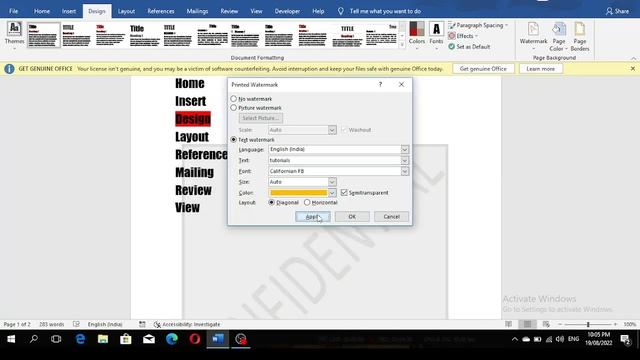640x360 pixels.
Task: Switch to the Insert tab
Action: pos(69,11)
